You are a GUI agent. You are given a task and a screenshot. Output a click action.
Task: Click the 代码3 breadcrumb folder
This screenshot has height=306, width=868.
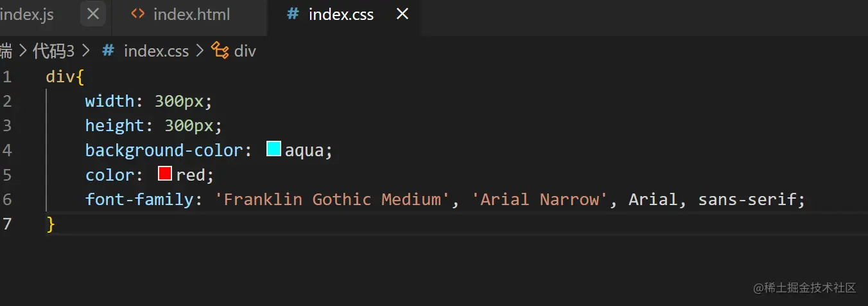pos(53,51)
